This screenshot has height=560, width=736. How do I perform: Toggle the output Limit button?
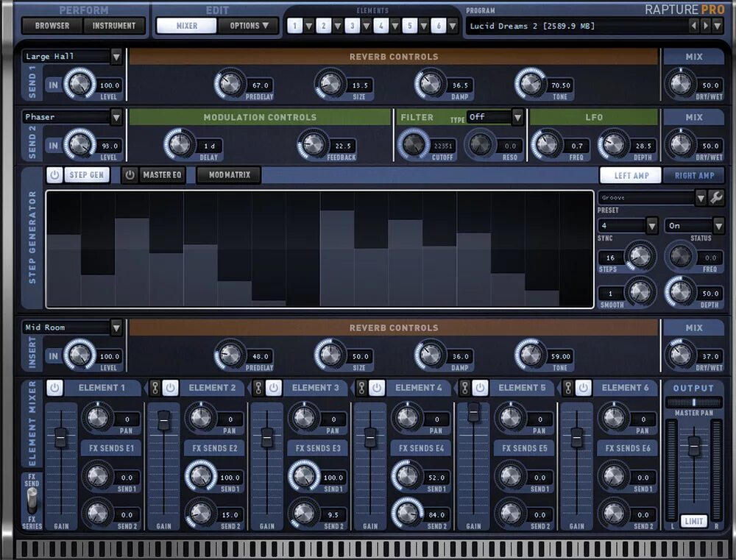693,522
